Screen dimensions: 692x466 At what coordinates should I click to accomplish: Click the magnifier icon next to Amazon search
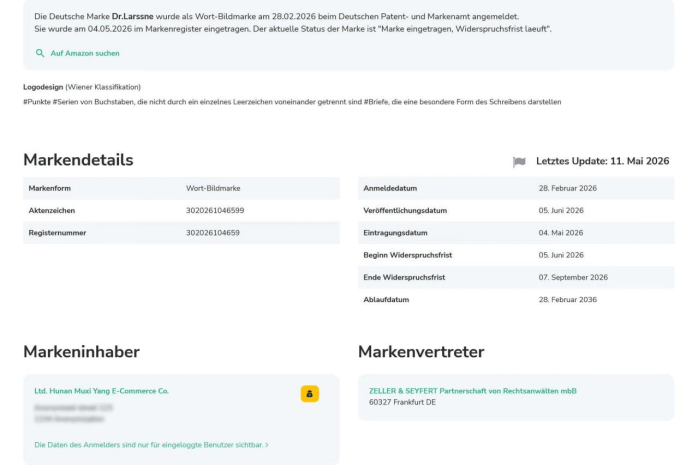[40, 53]
